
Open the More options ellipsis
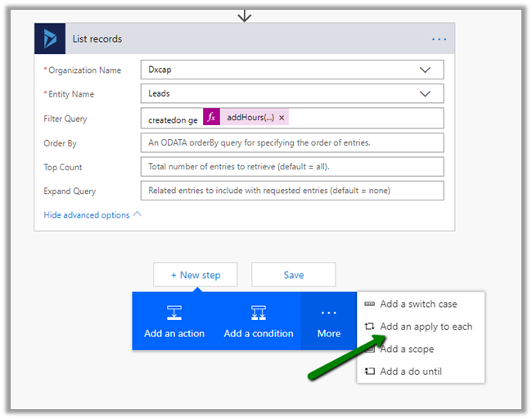point(329,313)
